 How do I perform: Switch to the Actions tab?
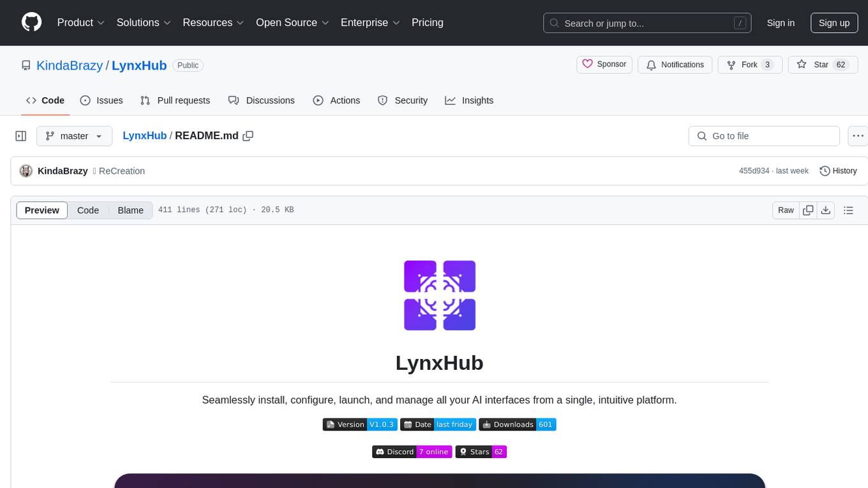click(336, 100)
